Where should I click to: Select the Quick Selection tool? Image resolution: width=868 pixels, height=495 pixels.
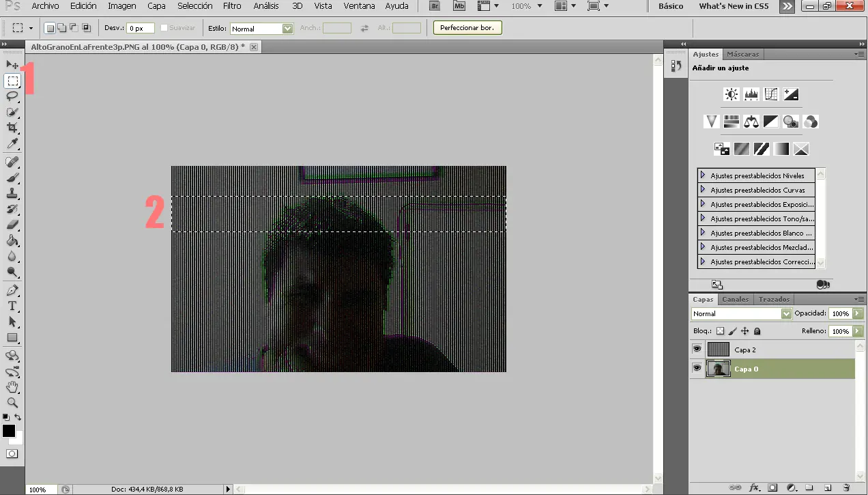point(12,112)
